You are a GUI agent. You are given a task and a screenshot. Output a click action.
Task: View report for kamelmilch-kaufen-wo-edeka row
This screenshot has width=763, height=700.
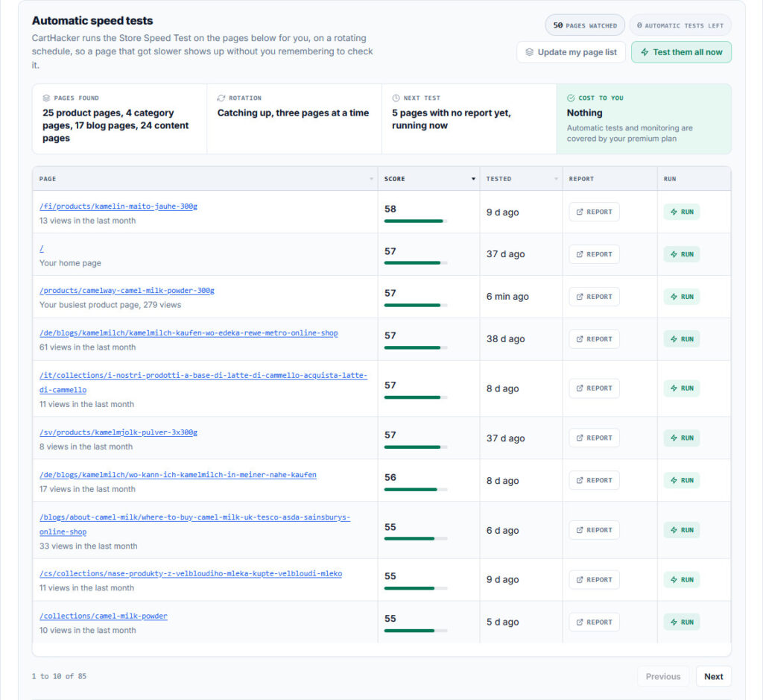(x=594, y=338)
